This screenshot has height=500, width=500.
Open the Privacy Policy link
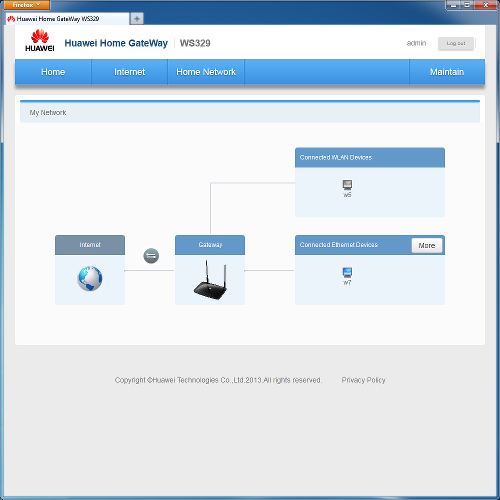coord(363,380)
